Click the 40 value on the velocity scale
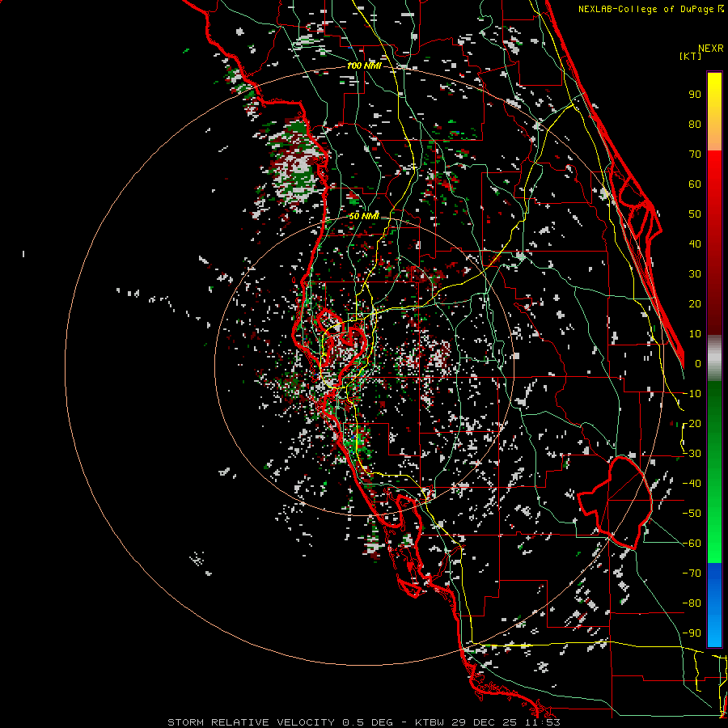The image size is (728, 728). (695, 244)
